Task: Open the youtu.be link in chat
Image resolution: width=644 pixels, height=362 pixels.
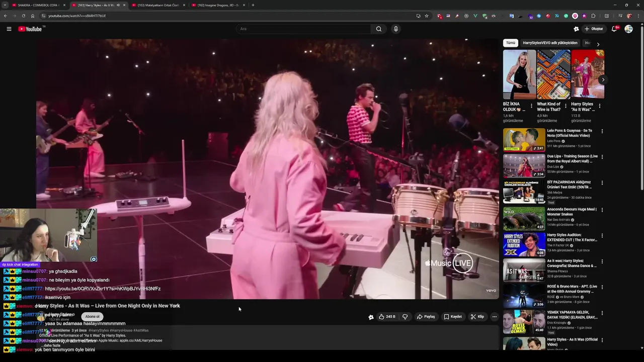Action: (103, 289)
